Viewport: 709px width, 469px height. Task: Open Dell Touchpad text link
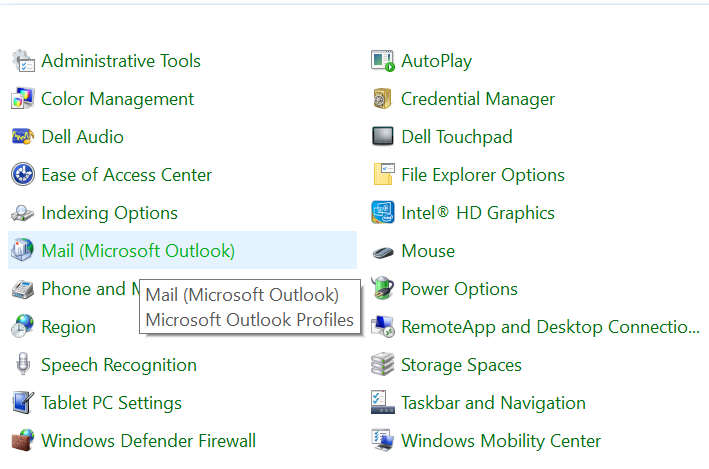click(x=457, y=137)
